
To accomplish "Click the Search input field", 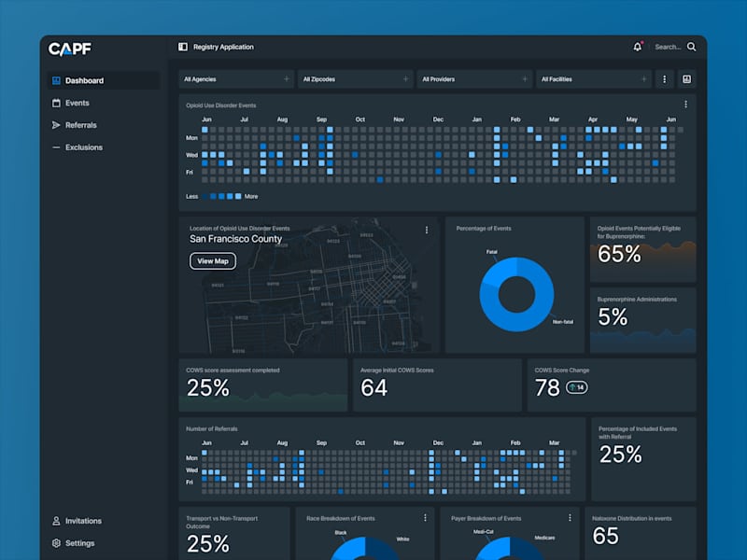I will click(x=668, y=47).
